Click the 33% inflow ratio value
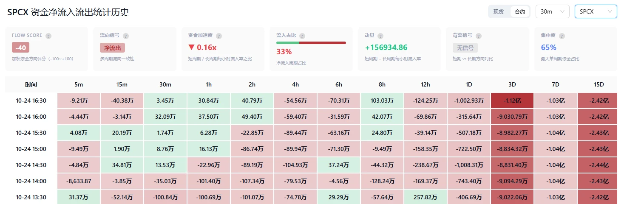644x204 pixels. pos(284,52)
